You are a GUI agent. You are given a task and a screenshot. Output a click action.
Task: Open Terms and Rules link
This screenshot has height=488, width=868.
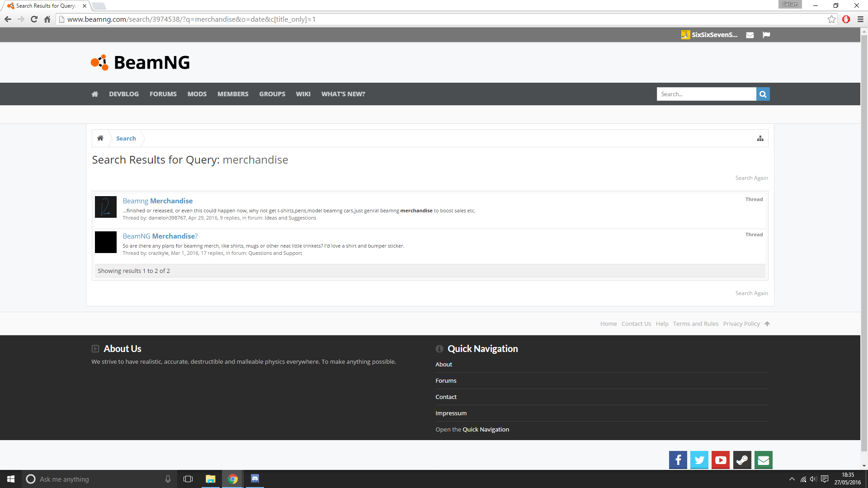tap(695, 324)
